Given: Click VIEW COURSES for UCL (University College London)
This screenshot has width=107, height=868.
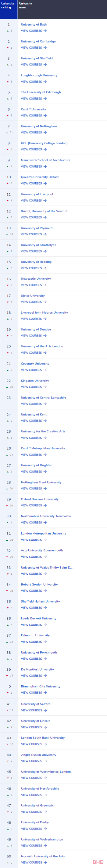Looking at the screenshot, I should (x=31, y=150).
